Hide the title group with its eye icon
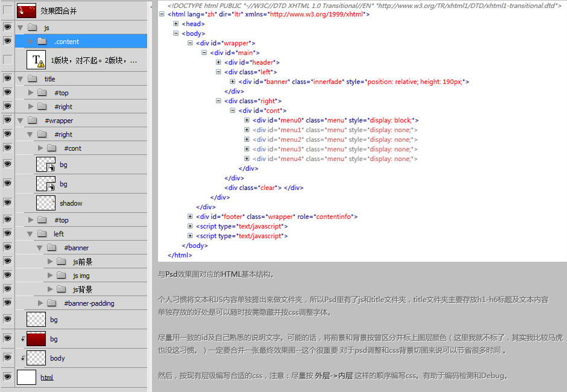The image size is (567, 392). click(x=6, y=78)
